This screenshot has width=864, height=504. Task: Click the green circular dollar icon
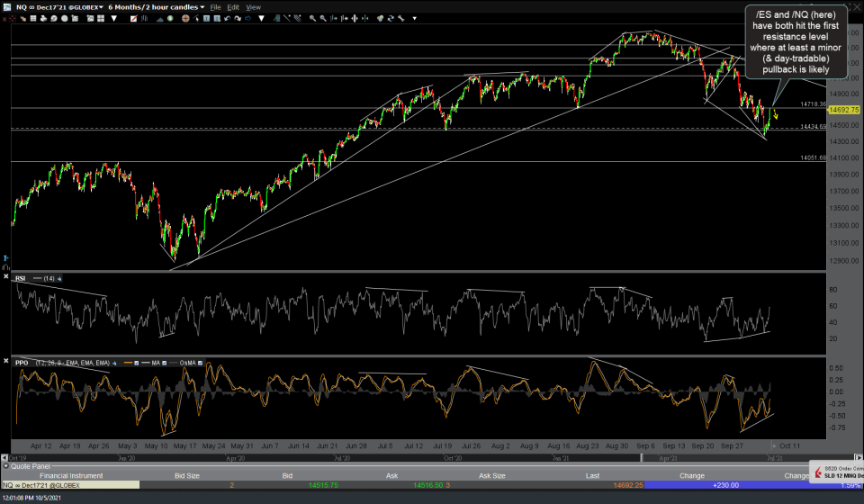[170, 18]
